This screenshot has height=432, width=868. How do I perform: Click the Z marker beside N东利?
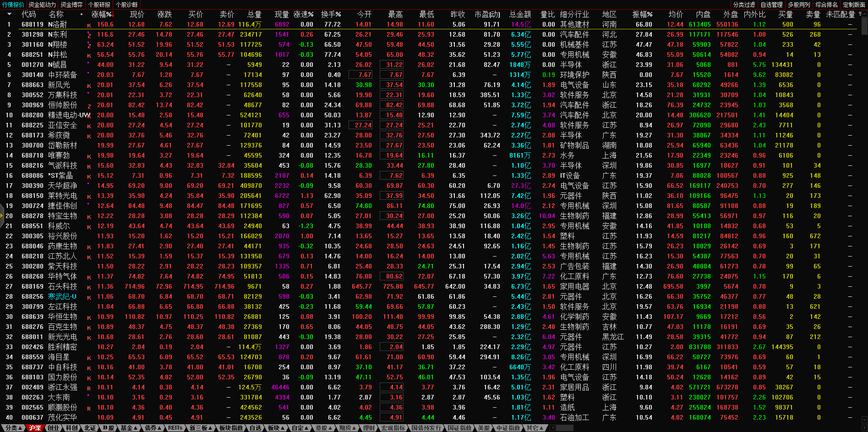(89, 35)
